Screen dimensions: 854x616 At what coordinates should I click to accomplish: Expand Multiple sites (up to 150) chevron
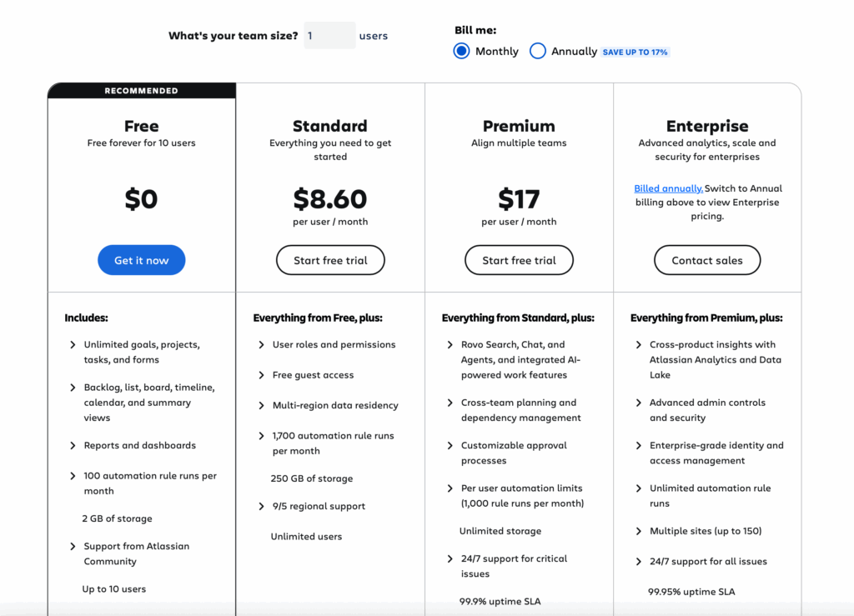click(638, 531)
